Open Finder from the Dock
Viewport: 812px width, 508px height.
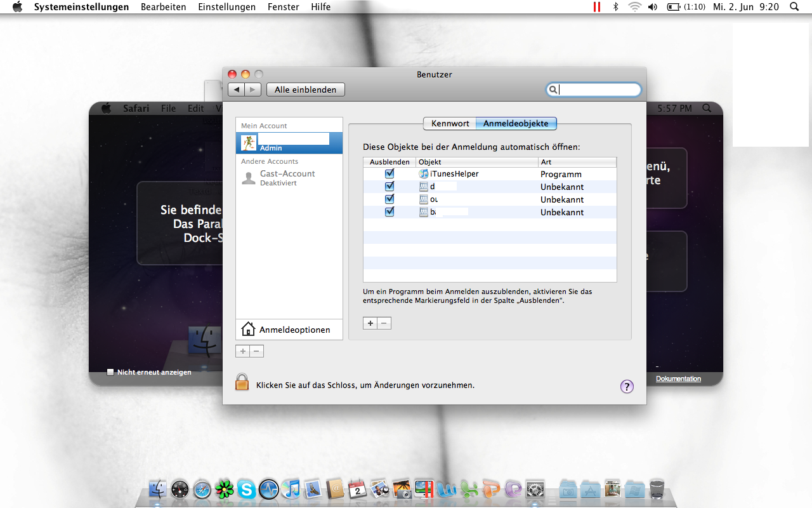158,489
